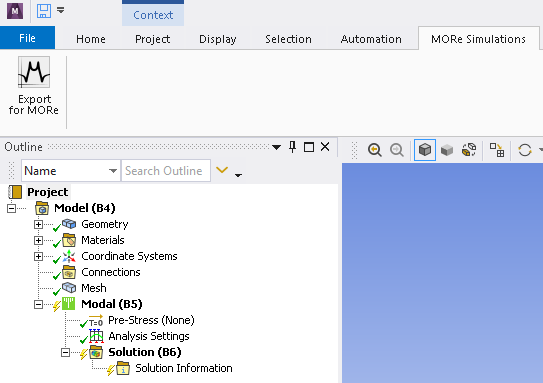Expand the Coordinate Systems node
This screenshot has height=383, width=543.
coord(38,257)
